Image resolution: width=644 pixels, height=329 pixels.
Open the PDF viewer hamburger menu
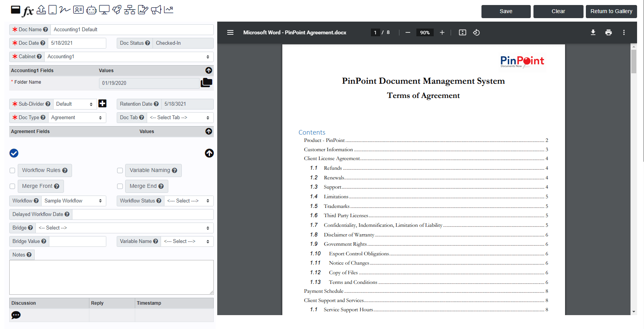[x=230, y=32]
